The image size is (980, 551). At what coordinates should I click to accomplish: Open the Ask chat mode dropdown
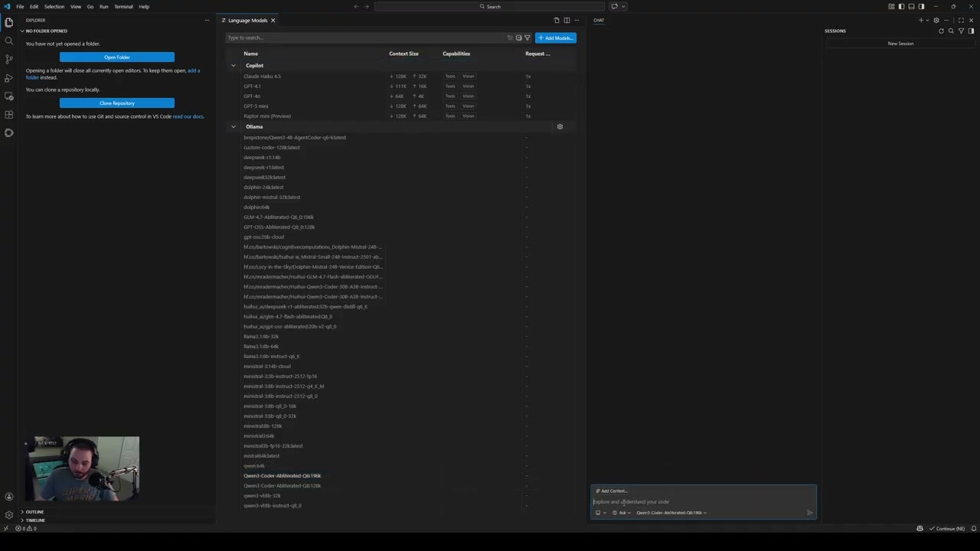coord(622,513)
